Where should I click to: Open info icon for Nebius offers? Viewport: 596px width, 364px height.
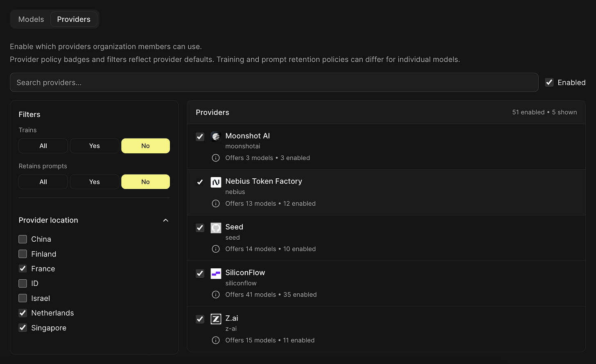(216, 203)
